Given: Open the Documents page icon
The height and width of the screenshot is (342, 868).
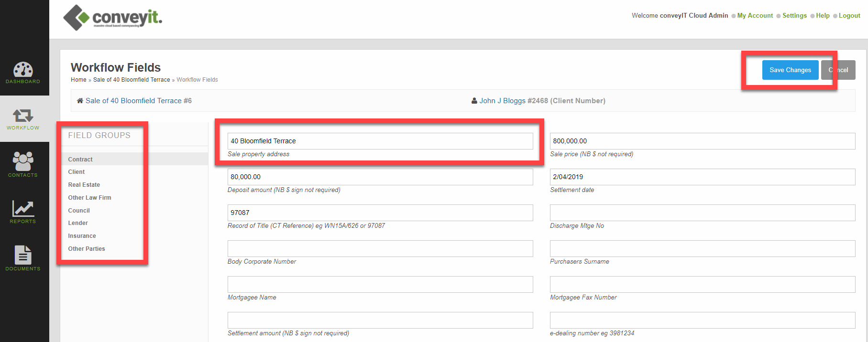Looking at the screenshot, I should pos(23,255).
